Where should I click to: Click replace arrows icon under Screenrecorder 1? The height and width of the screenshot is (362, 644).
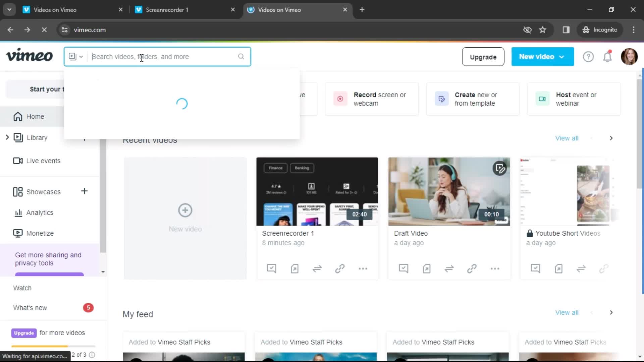(317, 268)
